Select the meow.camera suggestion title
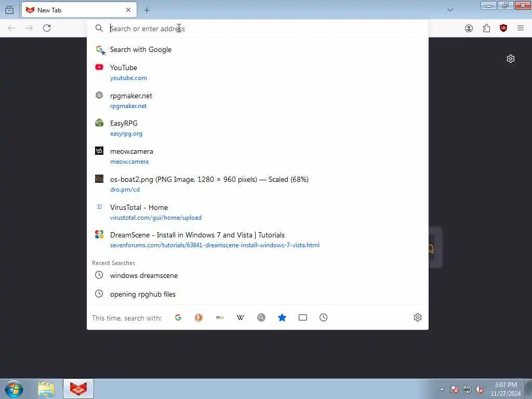 131,151
